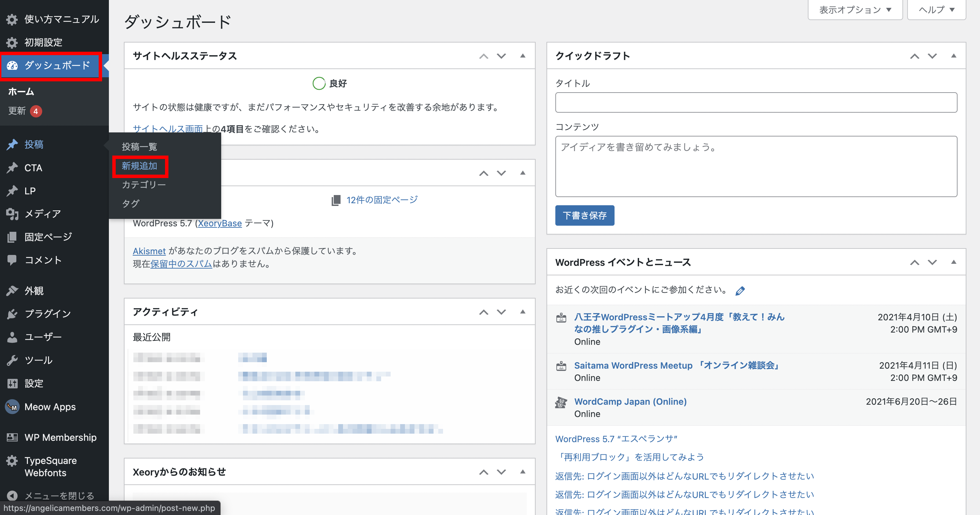Open the メディア media icon

12,214
